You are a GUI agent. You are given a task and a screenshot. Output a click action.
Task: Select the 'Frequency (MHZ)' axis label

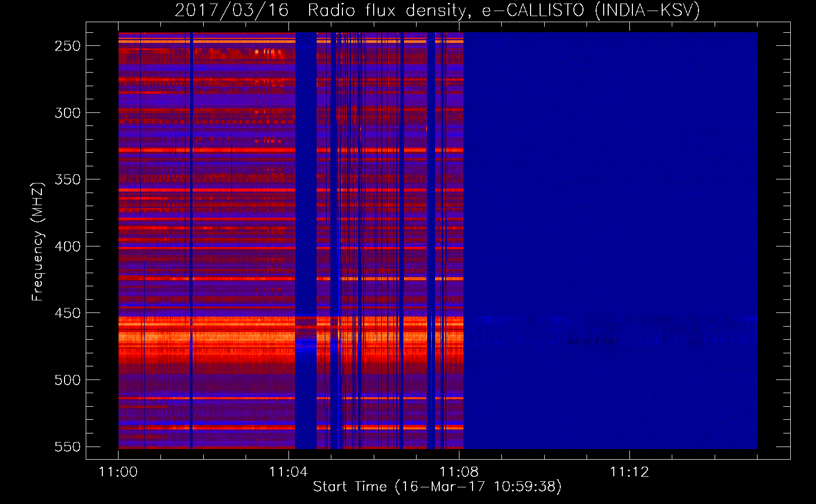coord(37,241)
